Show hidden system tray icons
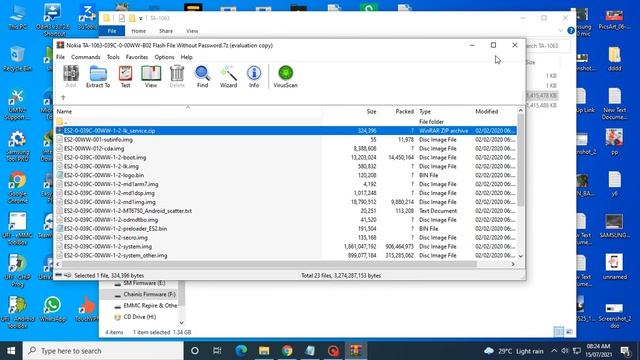 click(554, 351)
